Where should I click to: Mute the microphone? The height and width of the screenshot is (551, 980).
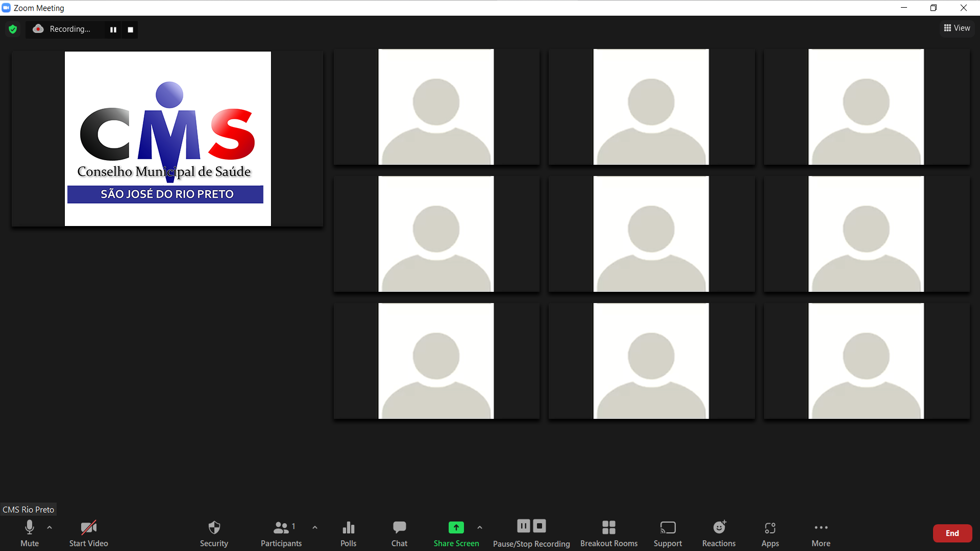(30, 533)
